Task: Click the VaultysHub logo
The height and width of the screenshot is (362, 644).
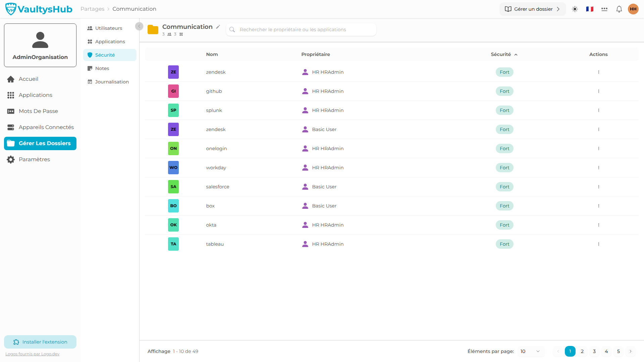Action: click(x=39, y=9)
